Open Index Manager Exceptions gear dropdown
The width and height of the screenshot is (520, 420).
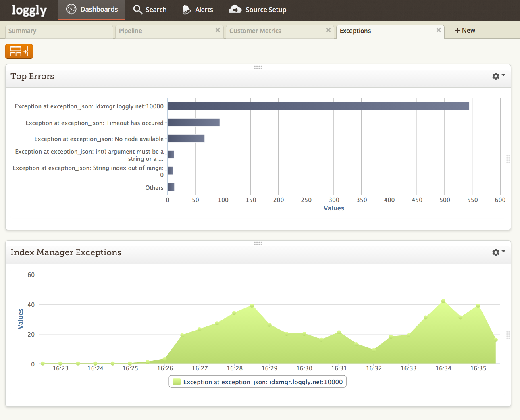point(498,252)
